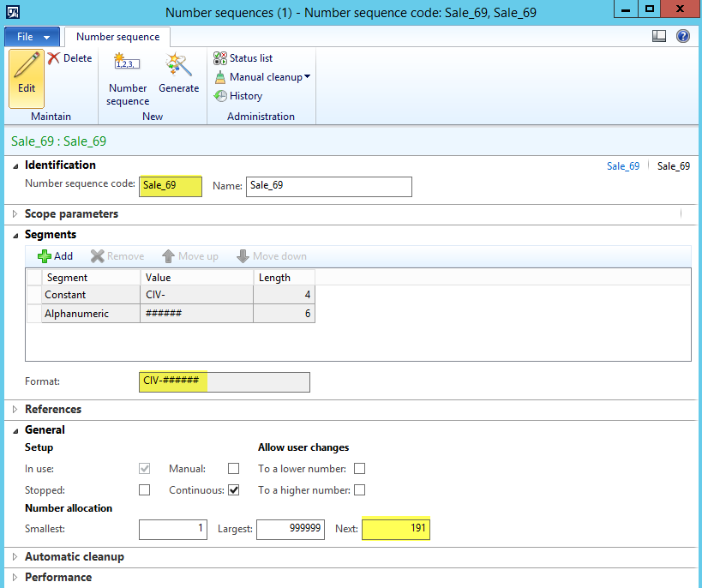Open the File menu

(x=33, y=37)
